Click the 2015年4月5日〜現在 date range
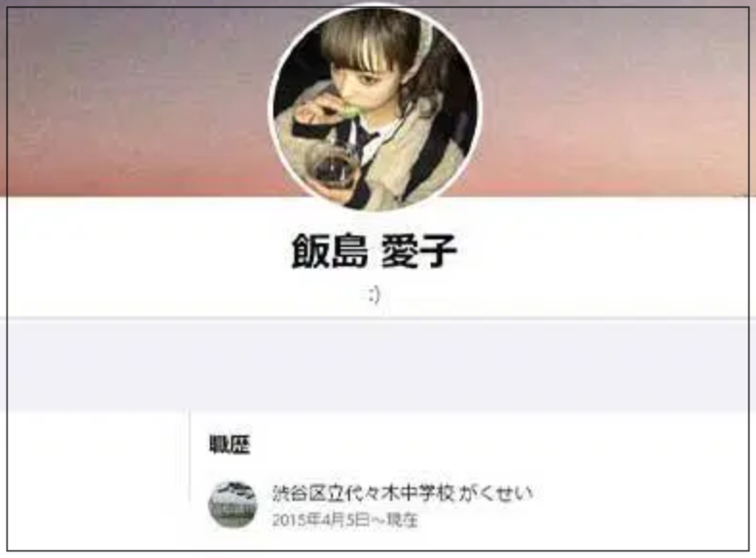Screen dimensions: 756x558 pyautogui.click(x=344, y=520)
